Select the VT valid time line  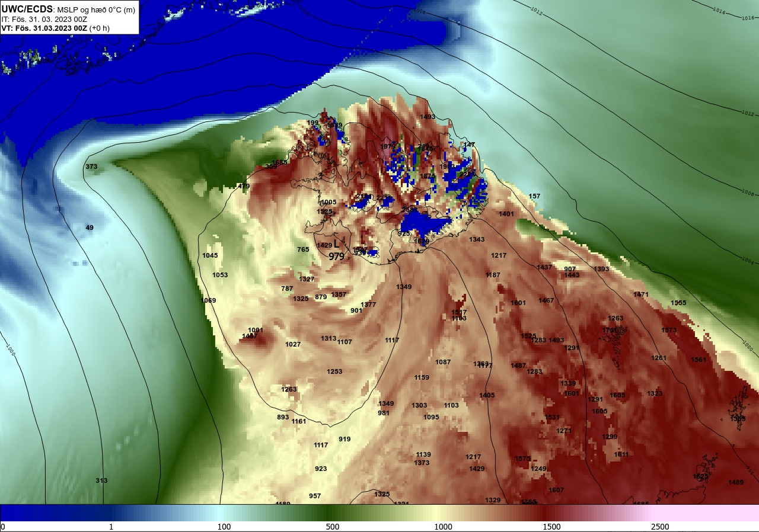pyautogui.click(x=55, y=28)
